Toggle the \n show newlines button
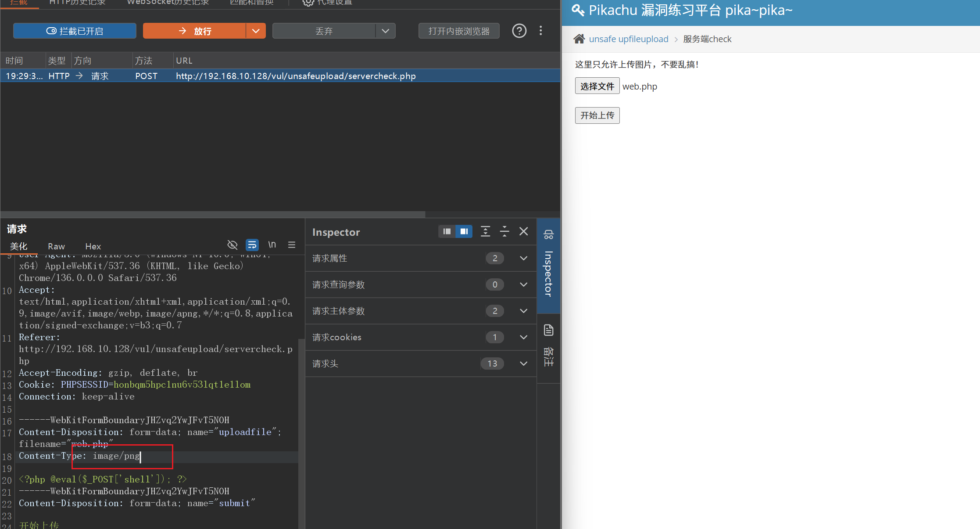Image resolution: width=980 pixels, height=529 pixels. pyautogui.click(x=272, y=245)
